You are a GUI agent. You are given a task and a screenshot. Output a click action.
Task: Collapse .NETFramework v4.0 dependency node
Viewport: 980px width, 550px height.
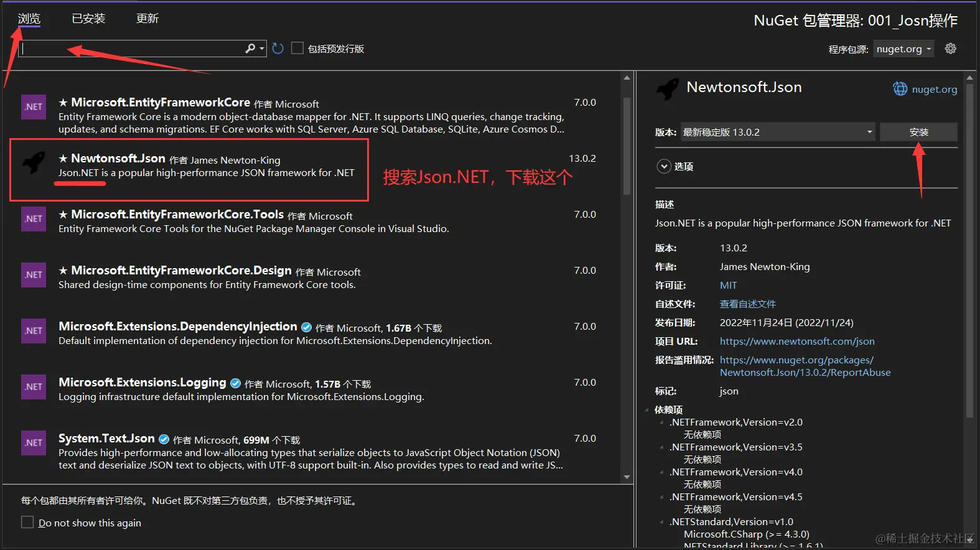pyautogui.click(x=661, y=472)
